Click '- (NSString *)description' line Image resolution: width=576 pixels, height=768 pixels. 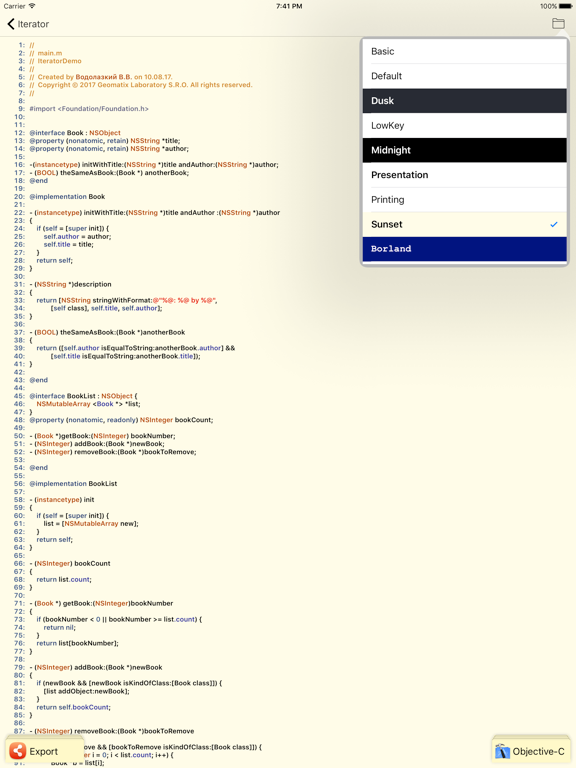point(71,284)
